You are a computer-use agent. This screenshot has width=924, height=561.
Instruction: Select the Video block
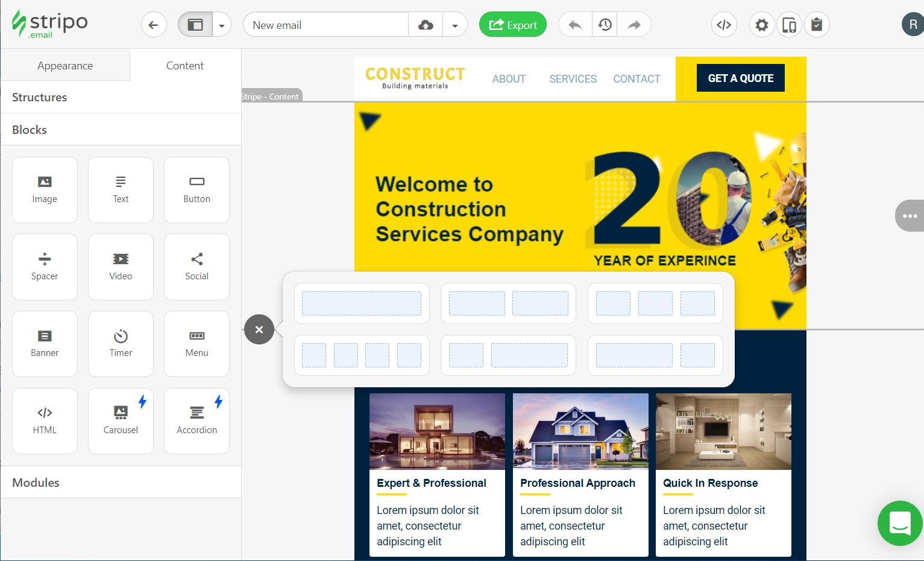point(121,267)
